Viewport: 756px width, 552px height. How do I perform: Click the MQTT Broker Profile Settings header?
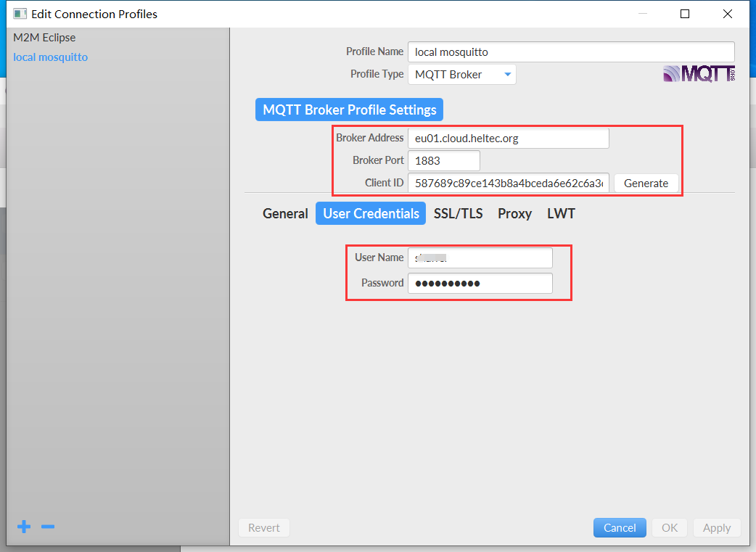pos(349,110)
